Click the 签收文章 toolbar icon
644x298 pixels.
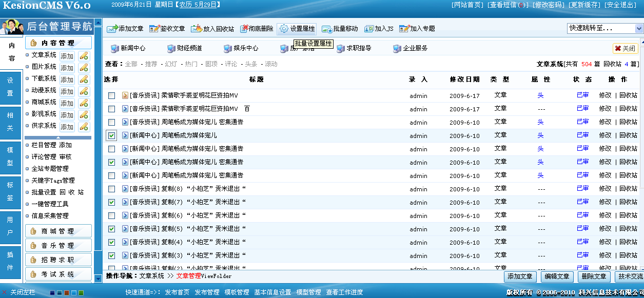154,29
